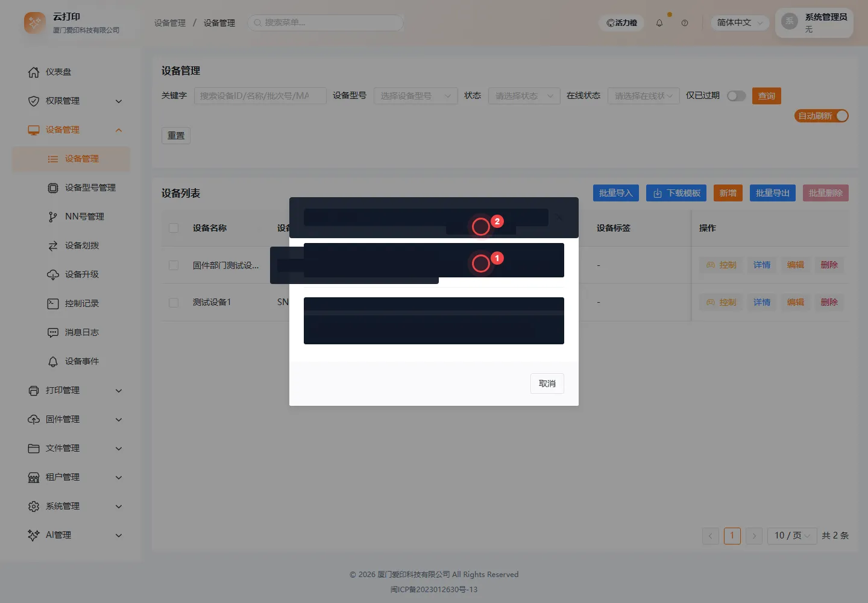
Task: Open the 选择设备型号 dropdown
Action: [416, 96]
